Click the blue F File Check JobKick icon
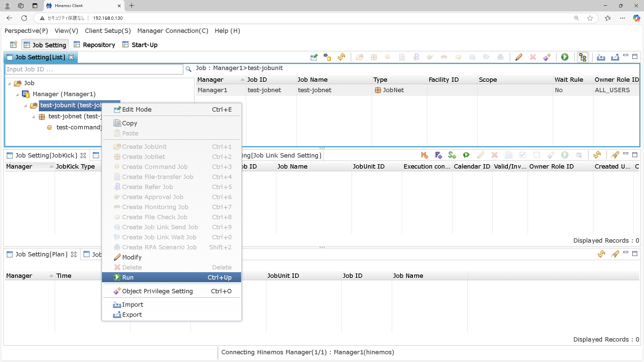644x362 pixels. pos(438,155)
